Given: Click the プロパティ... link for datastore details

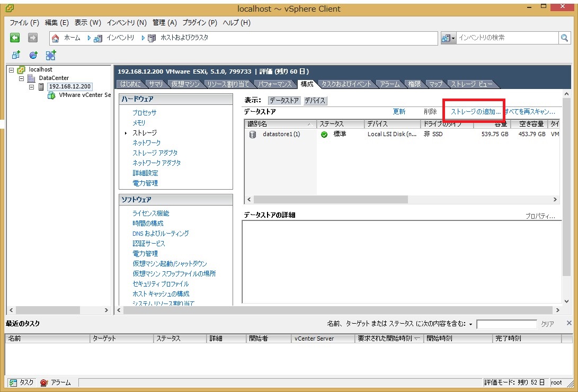Looking at the screenshot, I should [x=540, y=216].
